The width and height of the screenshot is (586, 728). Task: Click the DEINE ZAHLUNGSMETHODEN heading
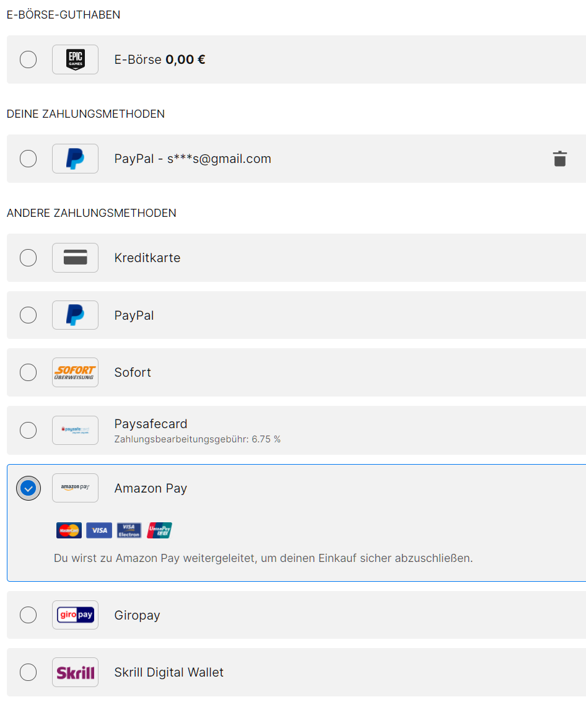tap(86, 114)
